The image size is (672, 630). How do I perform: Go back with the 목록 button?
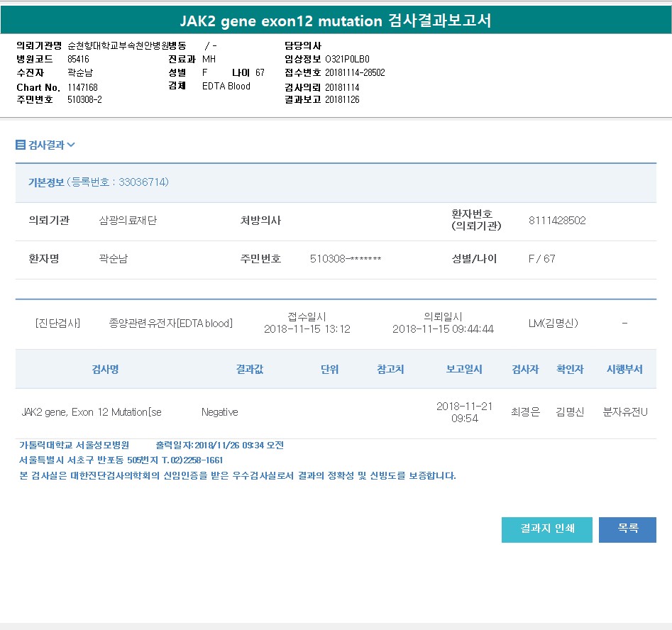627,529
